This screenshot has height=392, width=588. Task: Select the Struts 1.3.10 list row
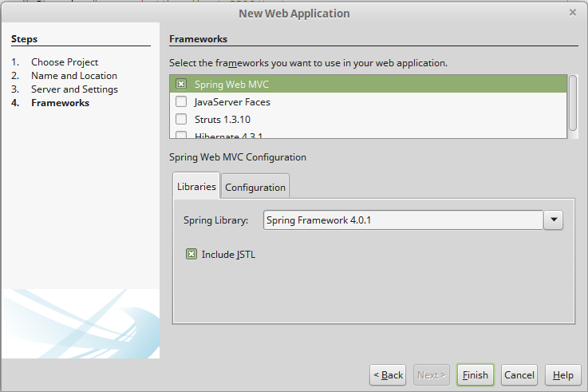tap(375, 120)
